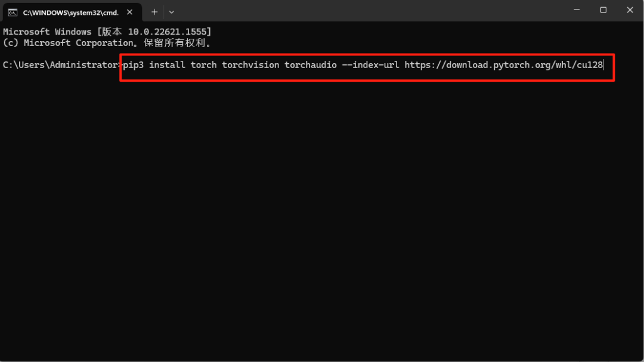Close the terminal window
Screen dimensions: 644x362
(x=630, y=10)
